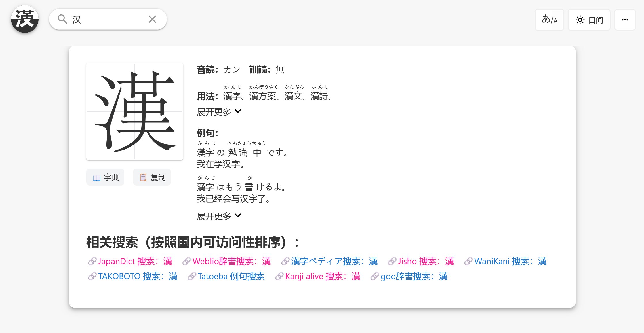Click the usage word 漢字
Screen dimensions: 644x333
232,96
